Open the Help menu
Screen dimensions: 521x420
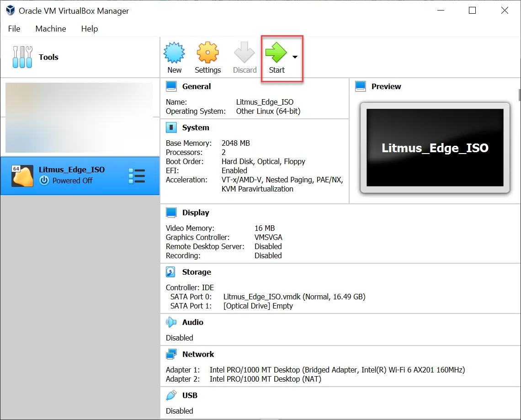90,29
